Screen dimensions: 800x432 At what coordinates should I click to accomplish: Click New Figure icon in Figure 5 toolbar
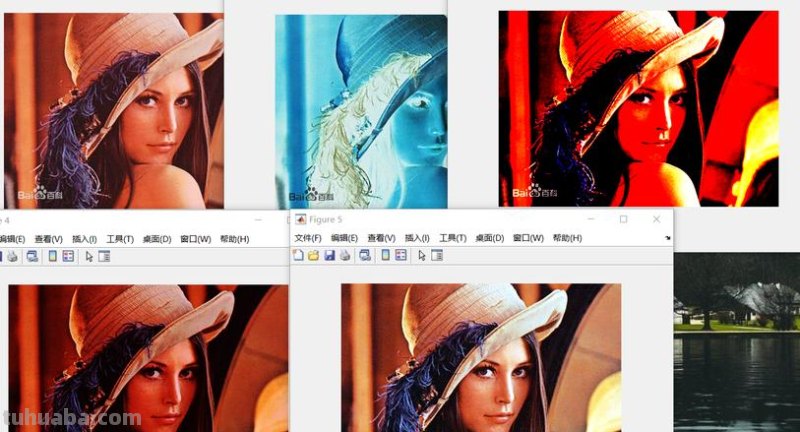point(298,256)
